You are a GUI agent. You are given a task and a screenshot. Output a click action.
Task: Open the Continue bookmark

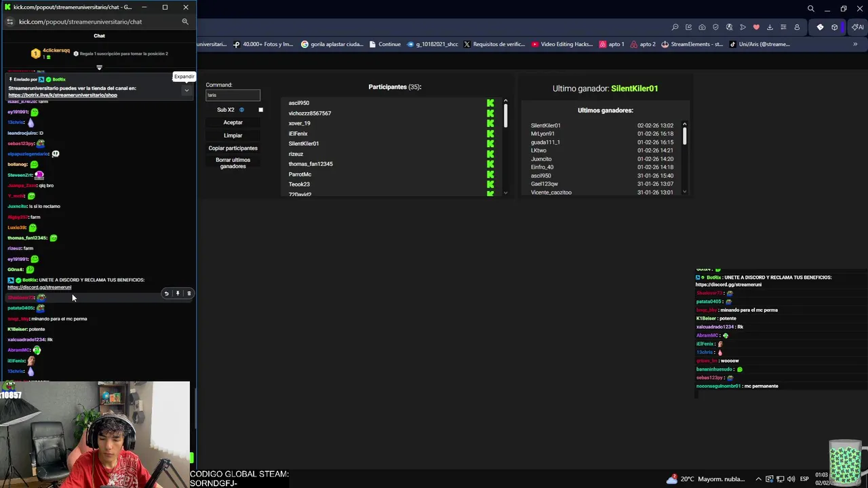pyautogui.click(x=385, y=44)
